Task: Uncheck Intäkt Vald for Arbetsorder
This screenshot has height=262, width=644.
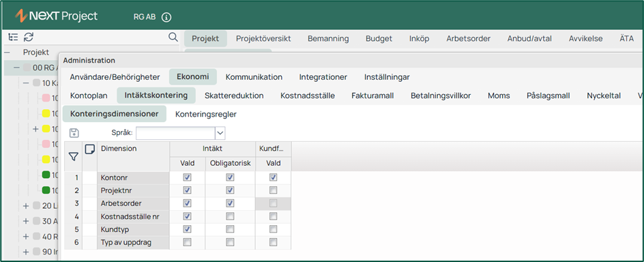Action: 188,203
